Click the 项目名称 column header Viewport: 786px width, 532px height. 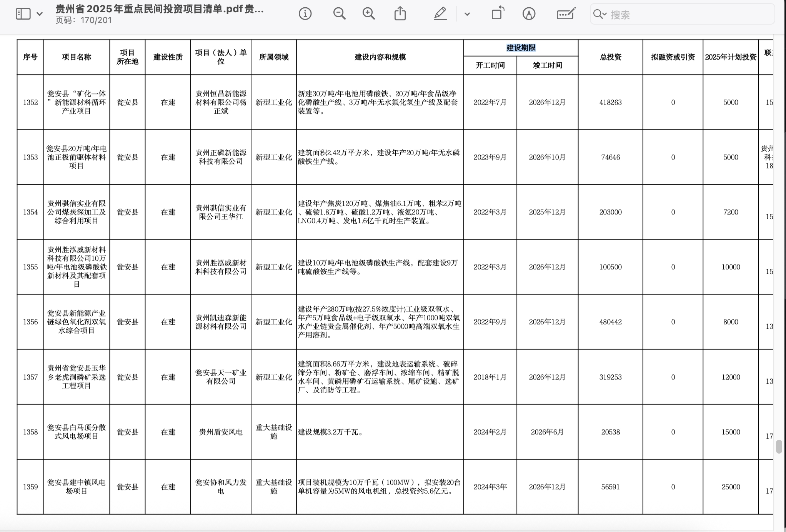[x=77, y=57]
